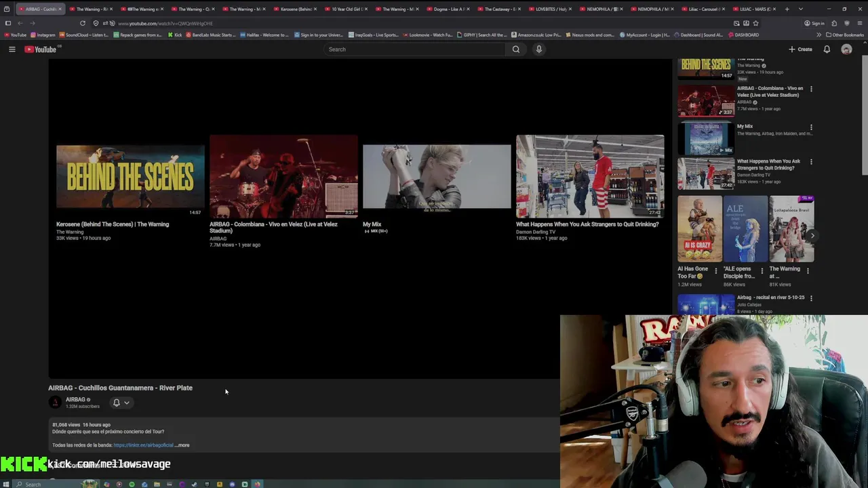Open the GIPHY bookmark

(482, 35)
